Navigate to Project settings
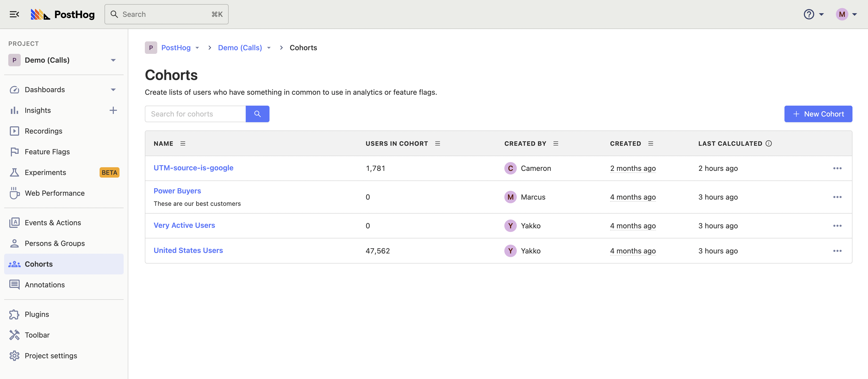868x379 pixels. click(x=50, y=356)
